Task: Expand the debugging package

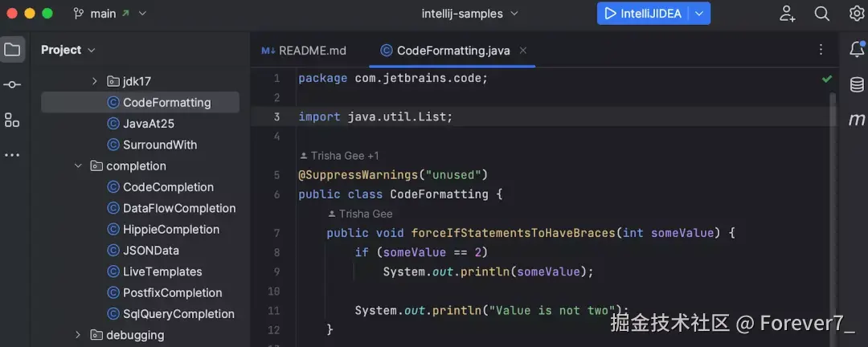Action: point(78,335)
